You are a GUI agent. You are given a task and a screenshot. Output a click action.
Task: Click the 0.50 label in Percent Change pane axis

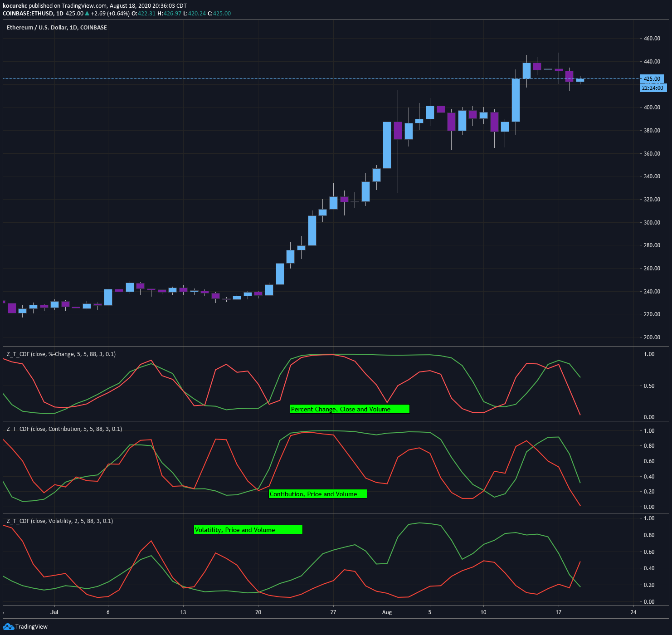(x=649, y=386)
